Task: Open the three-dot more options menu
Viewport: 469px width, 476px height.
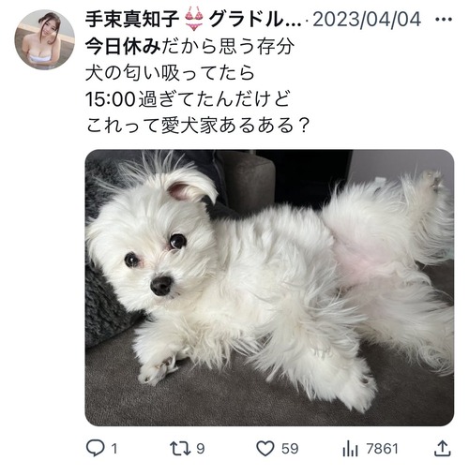Action: coord(444,20)
